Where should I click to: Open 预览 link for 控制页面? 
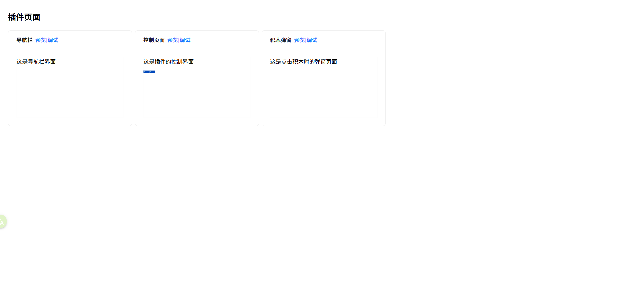[x=172, y=40]
